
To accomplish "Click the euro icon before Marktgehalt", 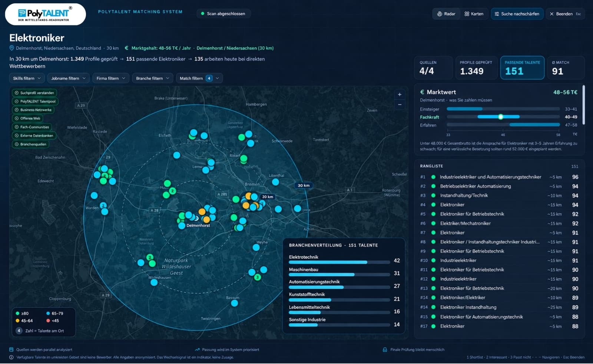I will tap(126, 48).
